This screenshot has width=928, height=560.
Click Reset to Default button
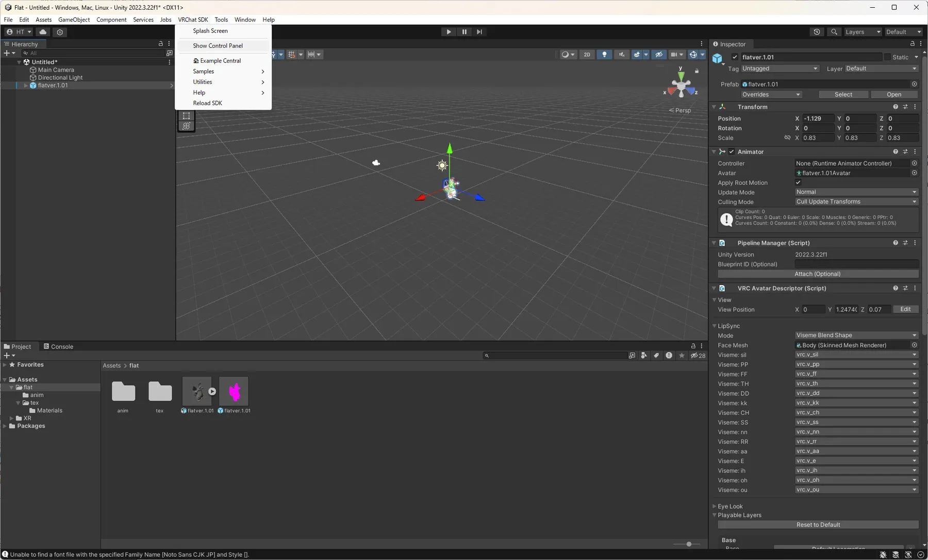tap(818, 525)
